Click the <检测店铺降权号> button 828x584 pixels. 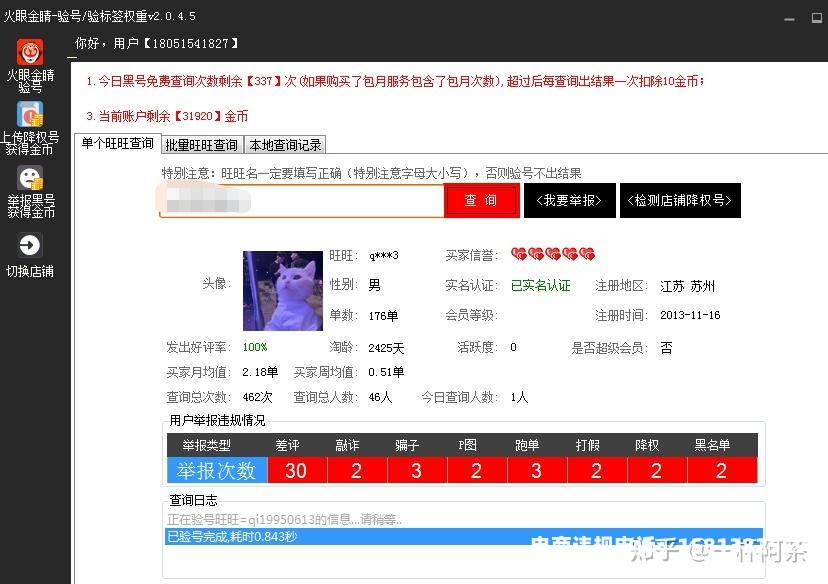point(680,200)
